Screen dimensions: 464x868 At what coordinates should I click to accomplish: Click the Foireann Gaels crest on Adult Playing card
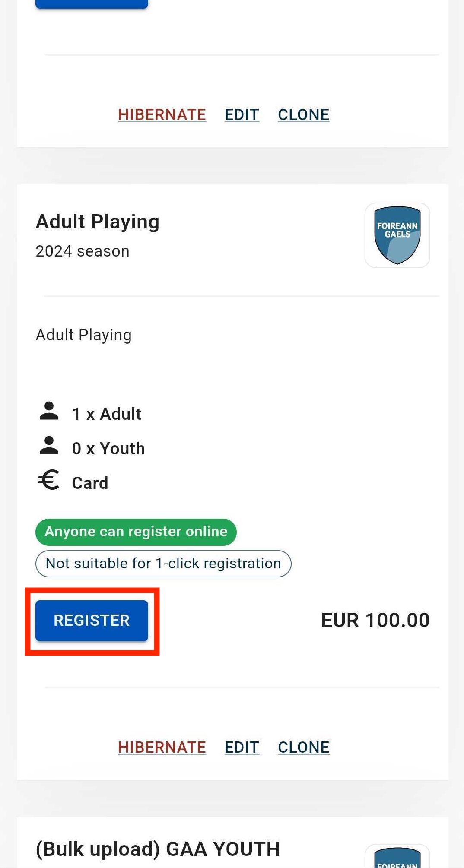point(397,235)
